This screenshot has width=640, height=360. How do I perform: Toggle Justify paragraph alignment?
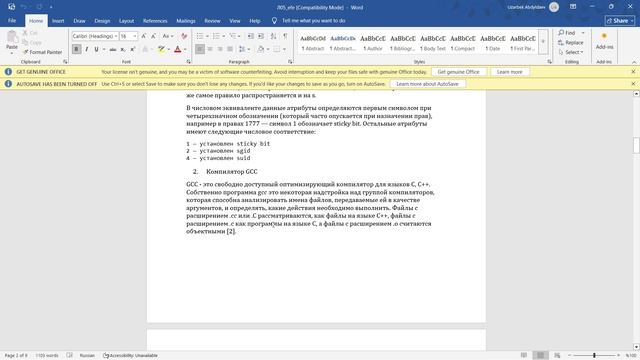(230, 49)
